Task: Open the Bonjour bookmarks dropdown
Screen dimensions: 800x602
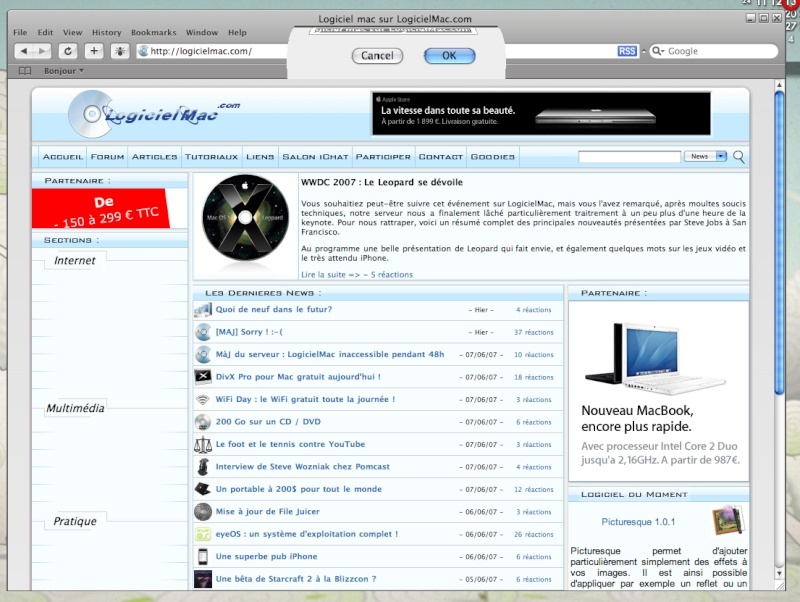Action: click(63, 71)
